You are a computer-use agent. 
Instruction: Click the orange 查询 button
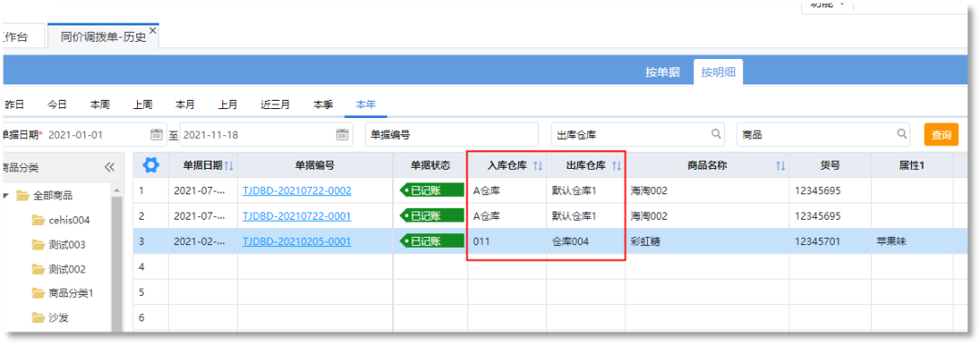[x=941, y=134]
